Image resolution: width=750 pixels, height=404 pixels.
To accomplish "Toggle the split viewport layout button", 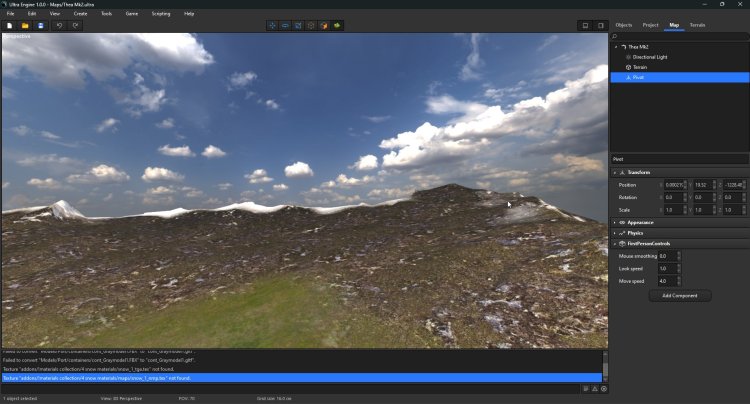I will (x=600, y=25).
